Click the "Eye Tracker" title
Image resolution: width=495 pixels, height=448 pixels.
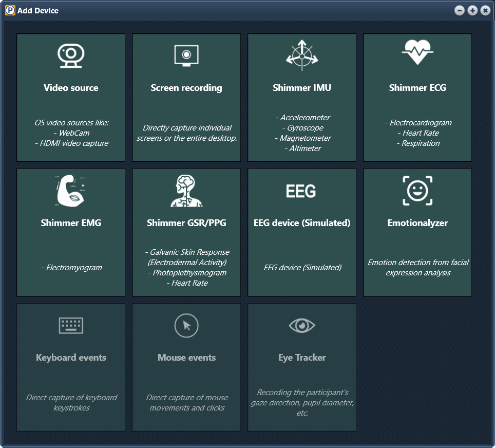302,358
